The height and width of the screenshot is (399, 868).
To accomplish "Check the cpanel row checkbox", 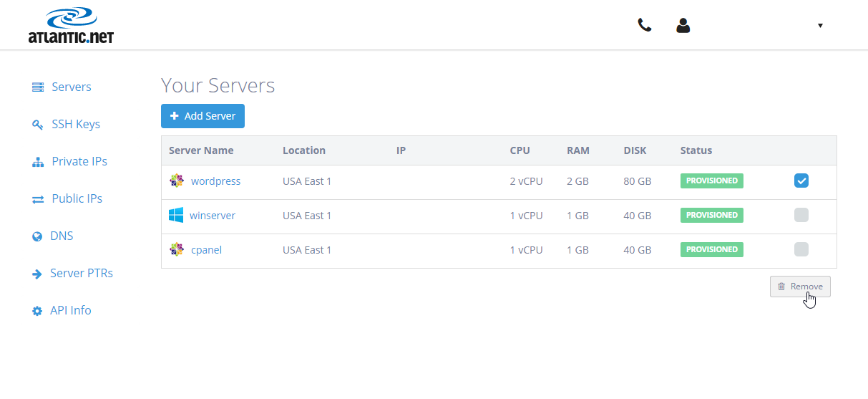I will click(801, 249).
